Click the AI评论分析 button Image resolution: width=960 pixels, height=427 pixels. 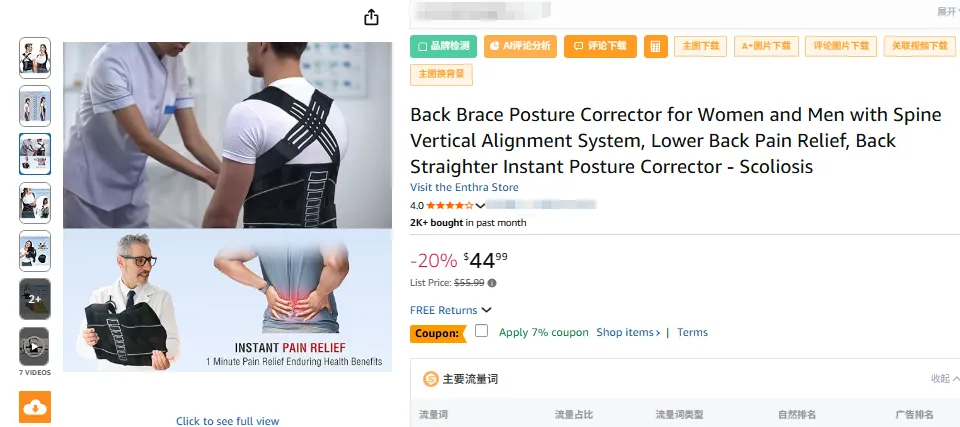pyautogui.click(x=520, y=47)
